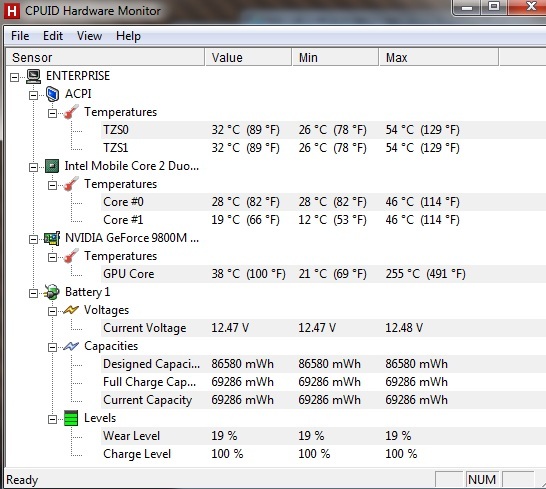This screenshot has width=546, height=489.
Task: Open the Edit menu
Action: pos(53,36)
